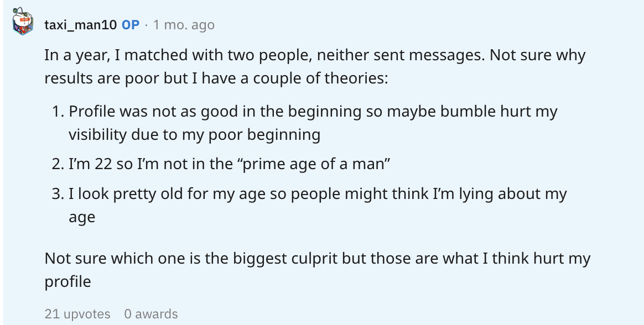The height and width of the screenshot is (325, 644).
Task: Click the blue OP badge
Action: [x=131, y=25]
